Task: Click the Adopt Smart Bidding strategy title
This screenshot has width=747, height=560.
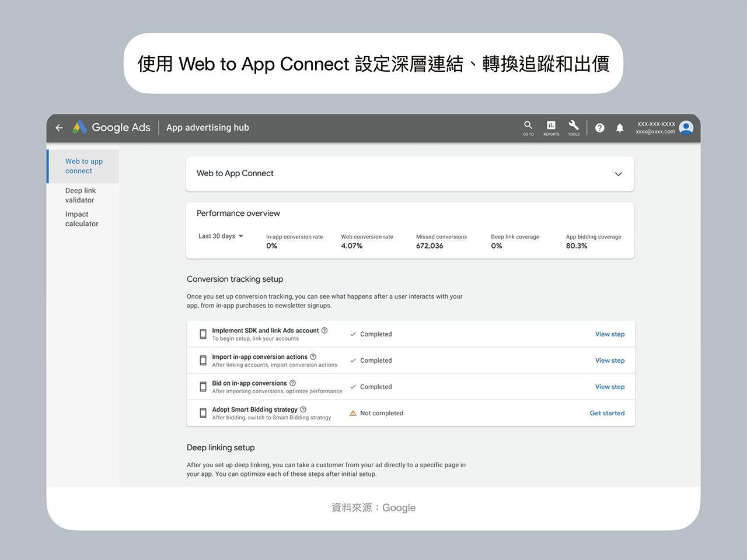Action: click(254, 409)
